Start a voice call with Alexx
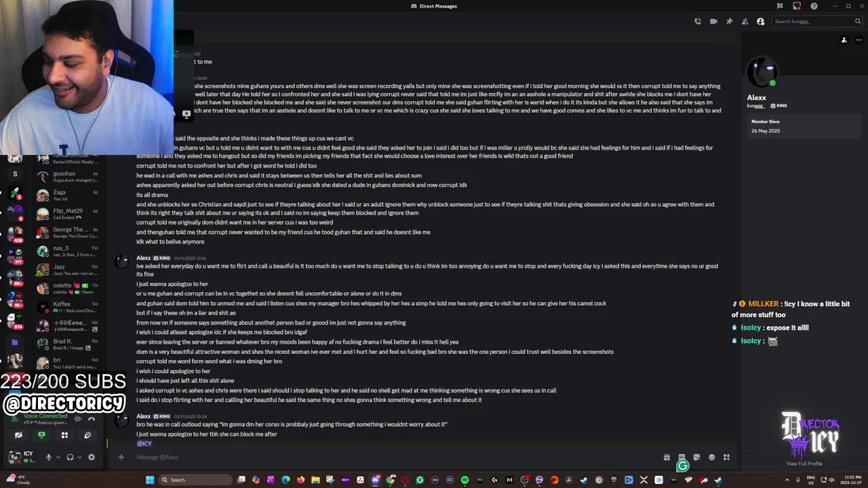Image resolution: width=868 pixels, height=488 pixels. 698,21
